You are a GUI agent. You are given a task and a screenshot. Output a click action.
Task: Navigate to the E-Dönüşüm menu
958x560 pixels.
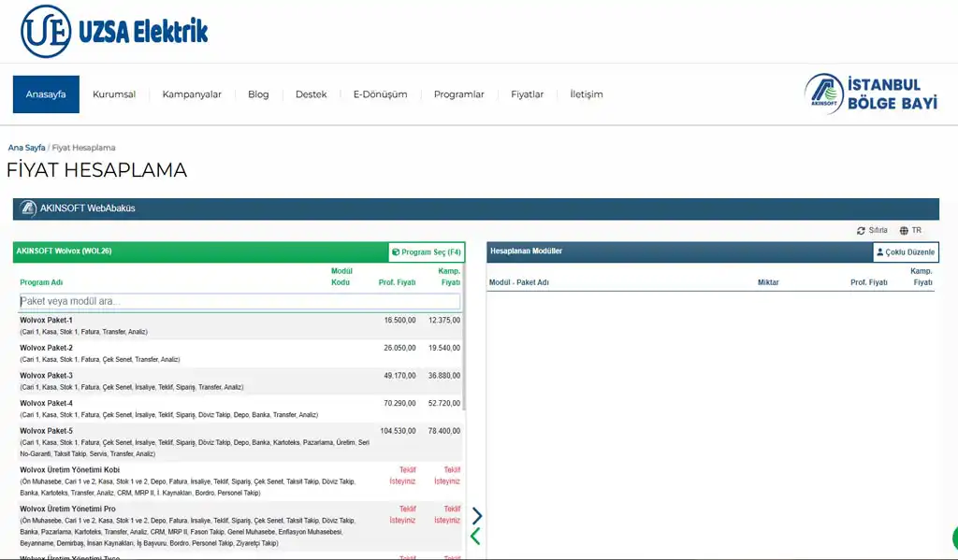coord(380,94)
